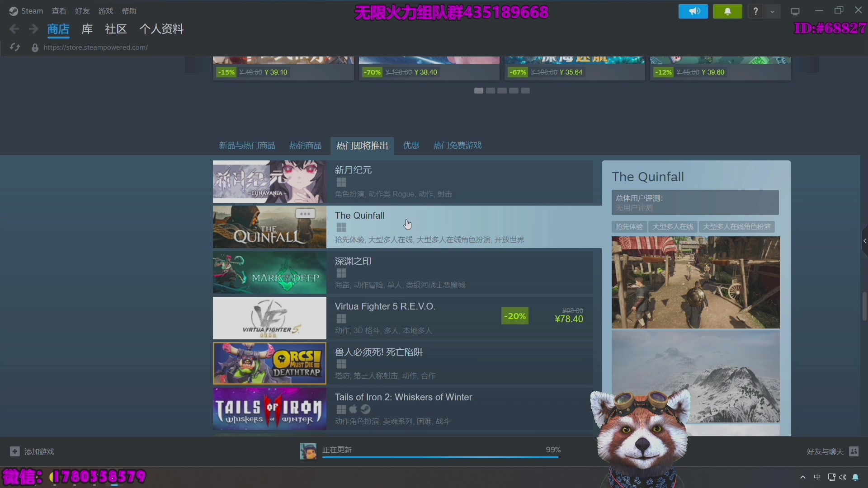Select the 商店 section
Image resolution: width=868 pixels, height=488 pixels.
point(58,29)
